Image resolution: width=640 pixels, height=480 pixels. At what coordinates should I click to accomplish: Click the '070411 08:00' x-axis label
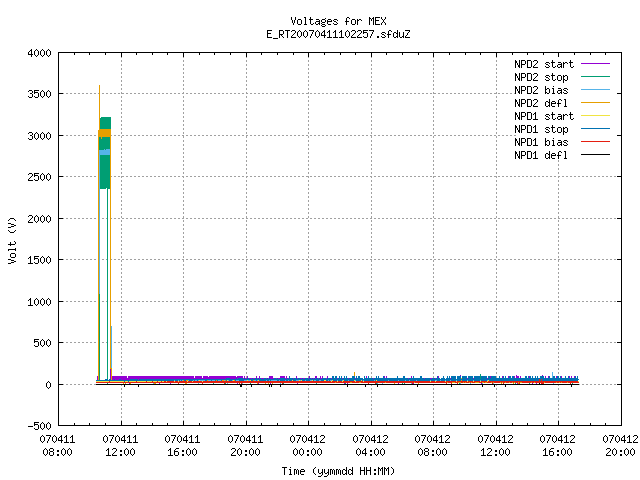pos(58,446)
